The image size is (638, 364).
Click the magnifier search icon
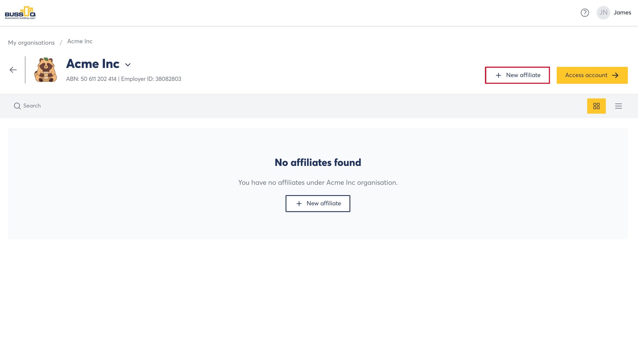click(x=17, y=106)
